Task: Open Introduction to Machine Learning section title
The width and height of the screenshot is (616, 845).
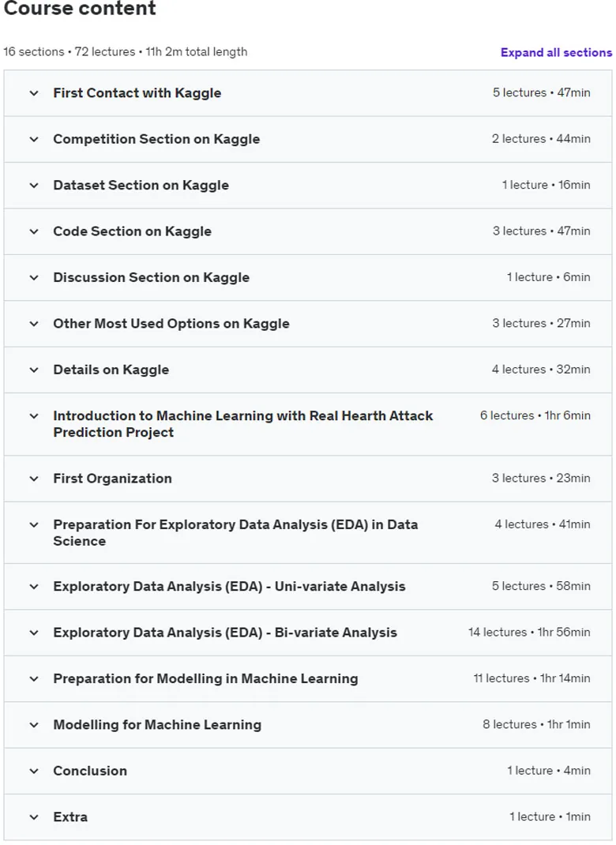Action: click(x=243, y=423)
